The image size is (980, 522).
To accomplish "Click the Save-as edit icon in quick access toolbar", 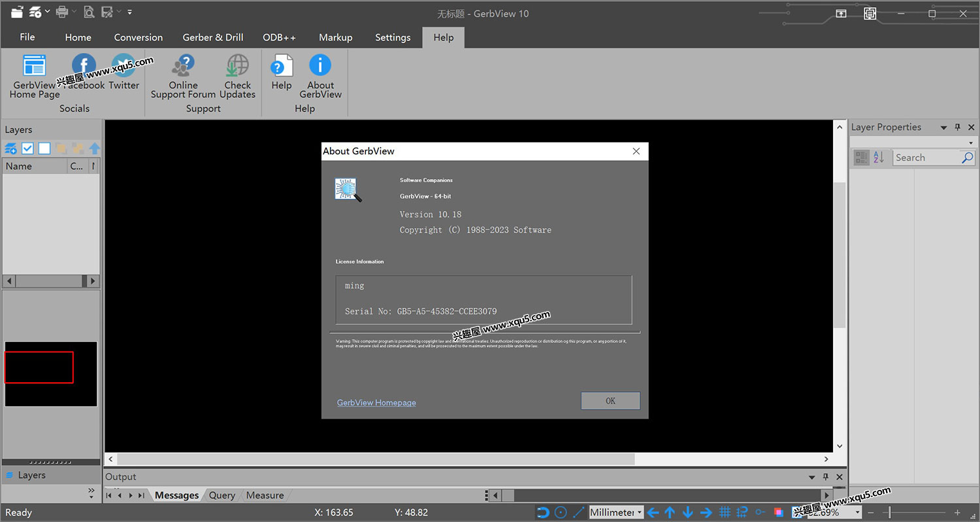I will point(106,12).
